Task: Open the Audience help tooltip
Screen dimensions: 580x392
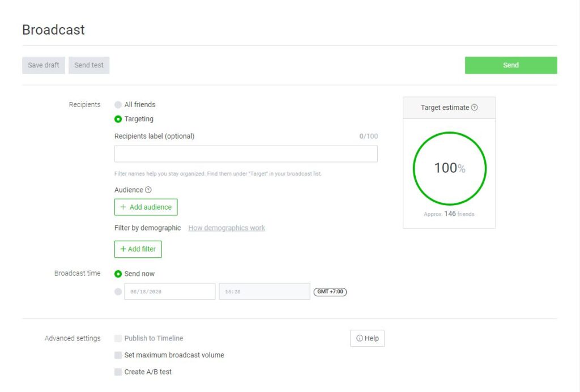Action: click(x=148, y=190)
